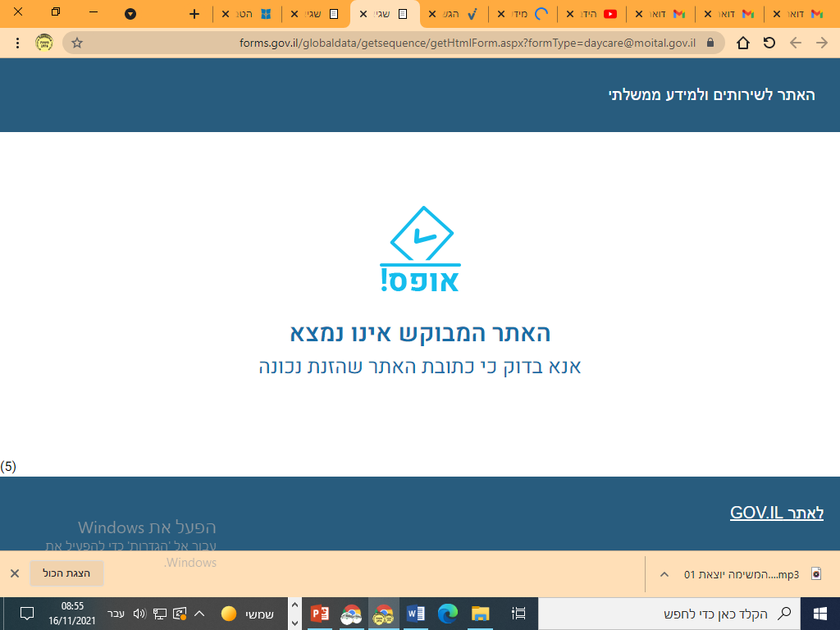Click the הצגת הכול button
This screenshot has height=630, width=840.
click(x=66, y=573)
